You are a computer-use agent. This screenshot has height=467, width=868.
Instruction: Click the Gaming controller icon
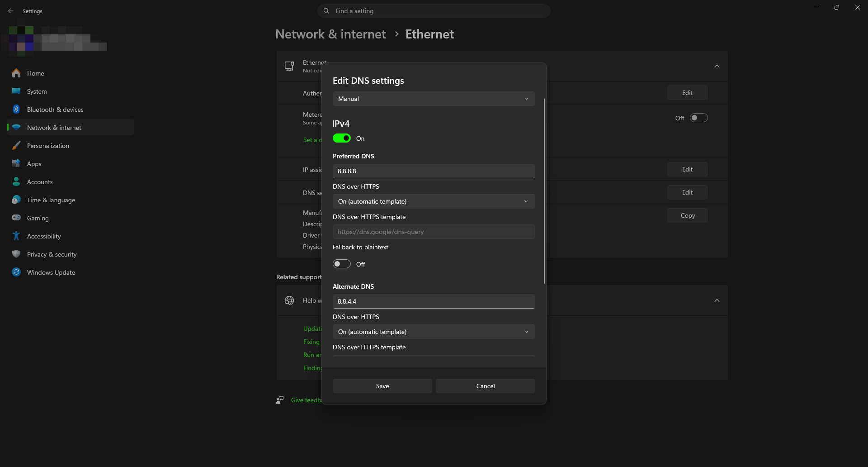pyautogui.click(x=16, y=218)
